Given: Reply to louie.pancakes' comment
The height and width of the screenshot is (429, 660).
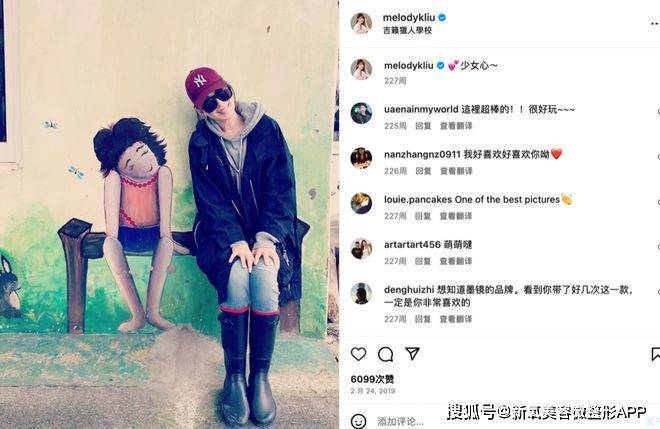Looking at the screenshot, I should [x=423, y=216].
